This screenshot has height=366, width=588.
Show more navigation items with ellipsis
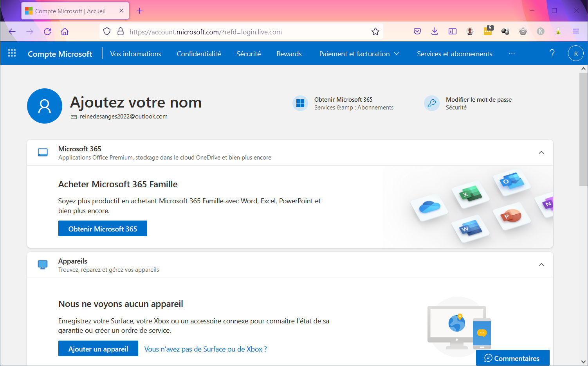[x=512, y=54]
